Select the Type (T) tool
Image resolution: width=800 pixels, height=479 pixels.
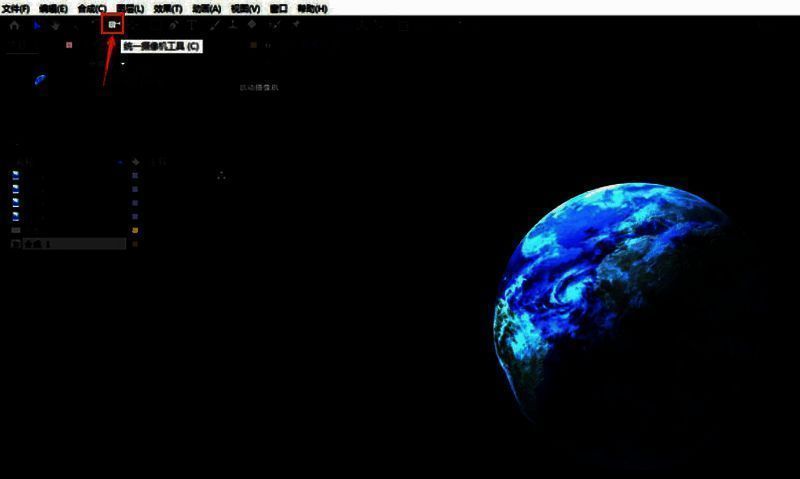192,25
